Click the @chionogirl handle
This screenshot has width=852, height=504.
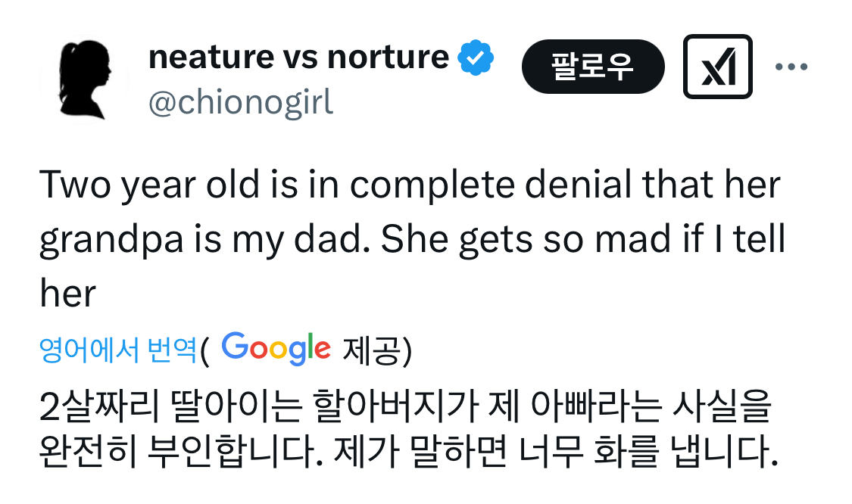pos(241,102)
